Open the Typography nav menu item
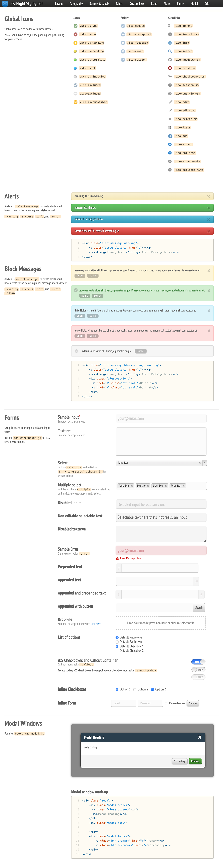The image size is (223, 868). pyautogui.click(x=76, y=4)
